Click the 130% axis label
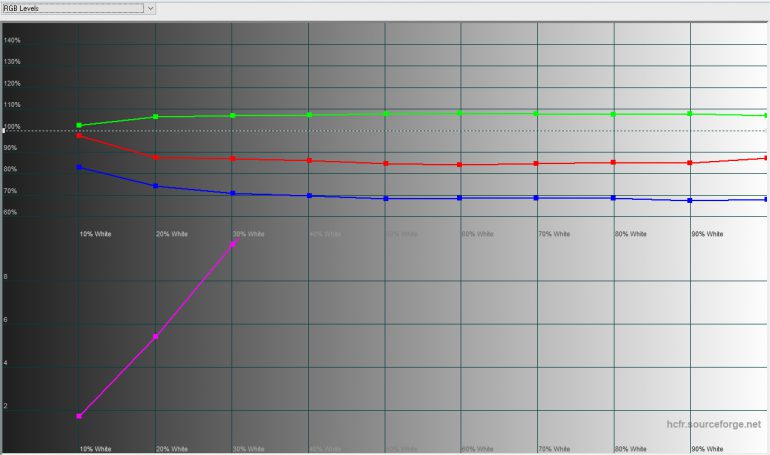The height and width of the screenshot is (455, 770). [x=12, y=62]
